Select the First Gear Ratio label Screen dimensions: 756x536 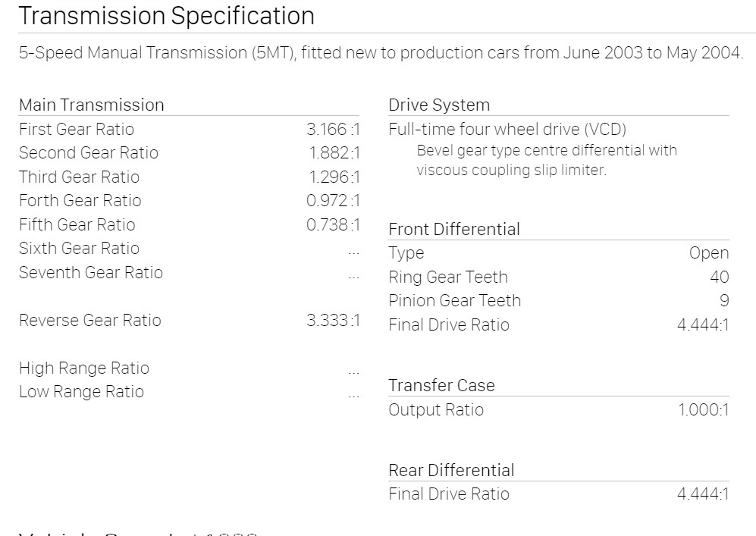(x=76, y=129)
